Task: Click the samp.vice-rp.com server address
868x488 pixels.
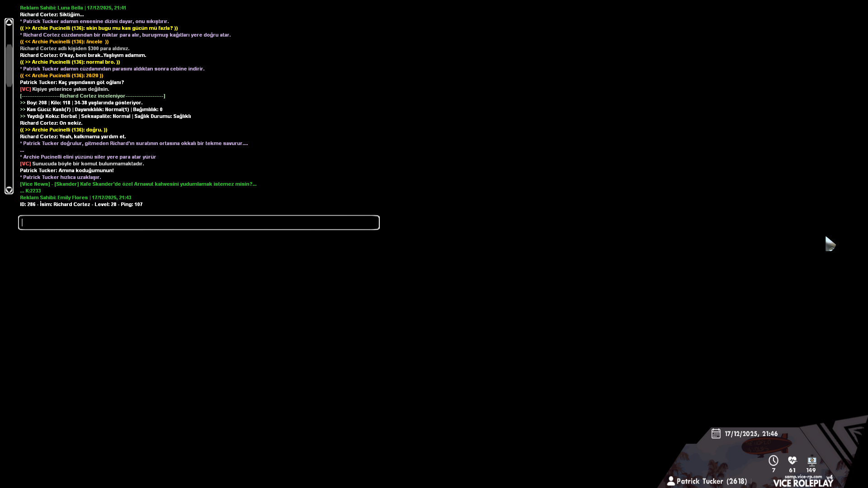Action: (803, 476)
